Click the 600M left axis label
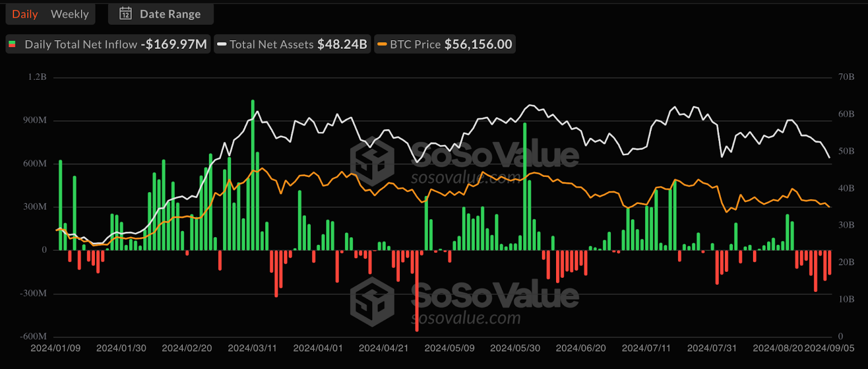 (35, 163)
